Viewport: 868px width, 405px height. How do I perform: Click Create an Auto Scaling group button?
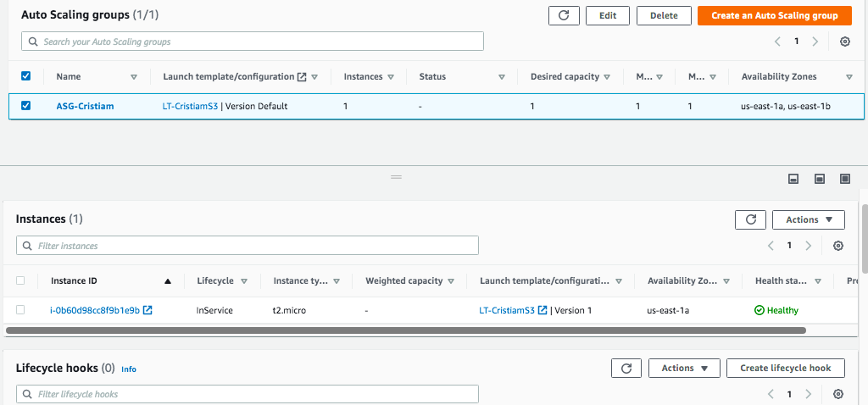click(x=774, y=15)
